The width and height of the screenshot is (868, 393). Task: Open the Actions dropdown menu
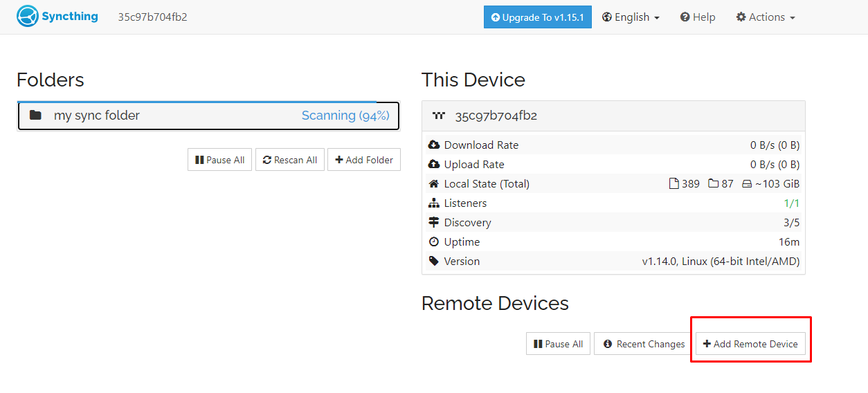point(766,17)
